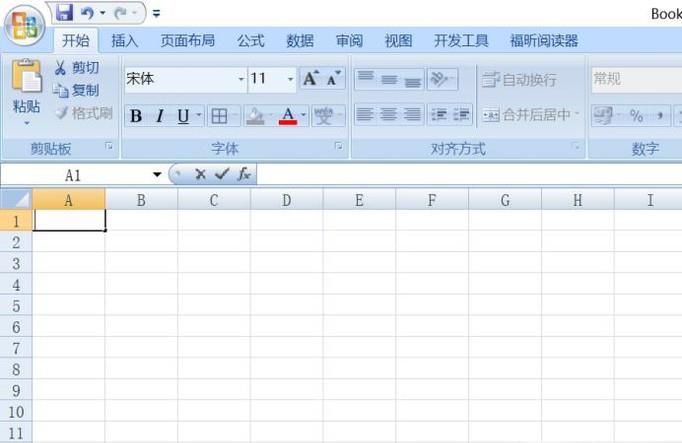
Task: Toggle 自动换行 wrap text
Action: (519, 80)
